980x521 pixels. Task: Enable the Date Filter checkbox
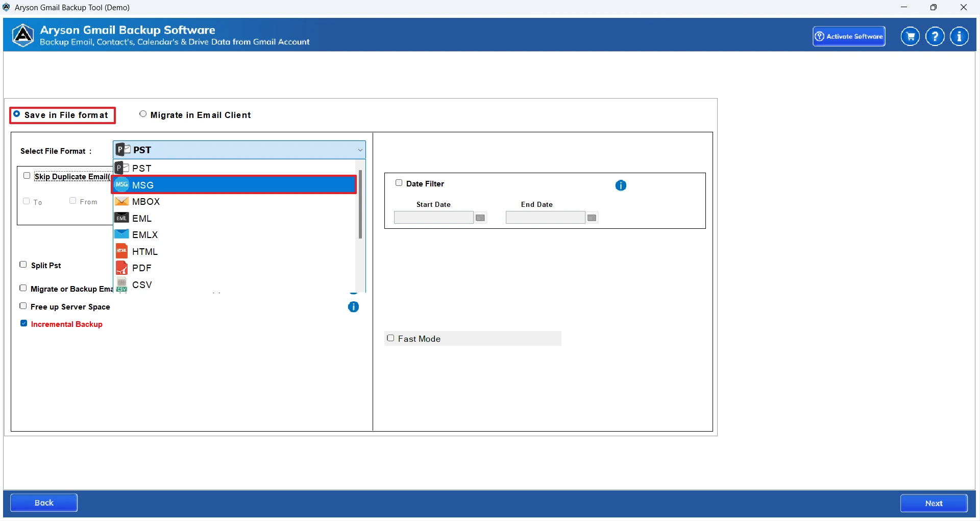click(399, 183)
